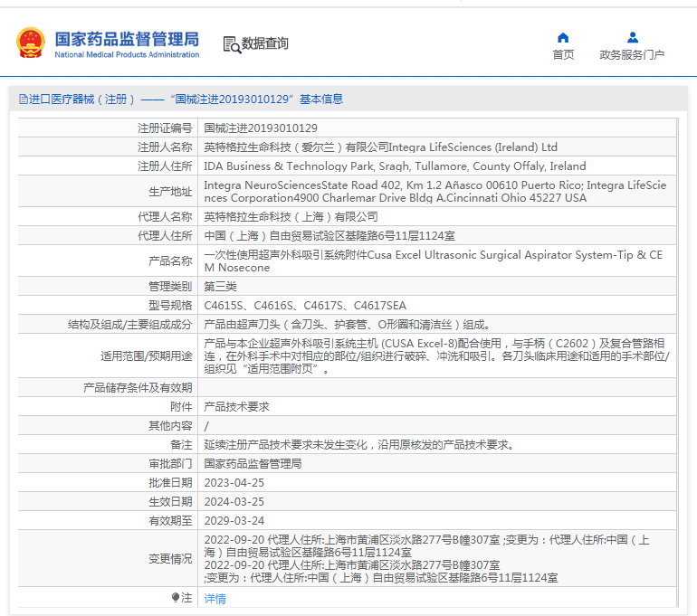
Task: Click the 结构及组成/主要组成成分 label
Action: [x=129, y=325]
